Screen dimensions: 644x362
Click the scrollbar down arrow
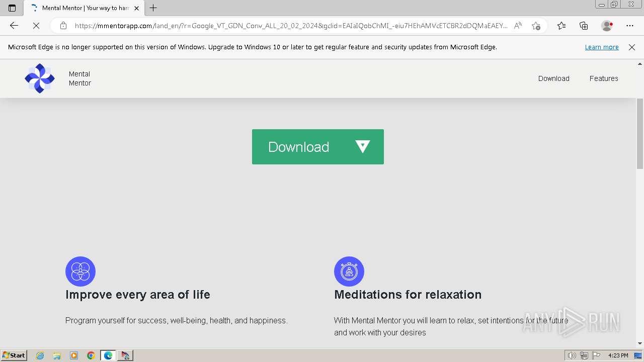[x=640, y=344]
